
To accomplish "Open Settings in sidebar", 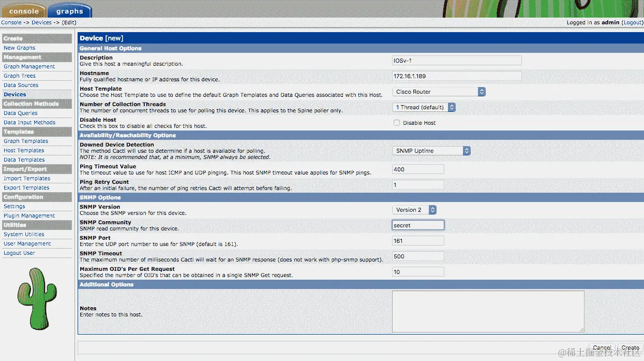I will tap(14, 206).
